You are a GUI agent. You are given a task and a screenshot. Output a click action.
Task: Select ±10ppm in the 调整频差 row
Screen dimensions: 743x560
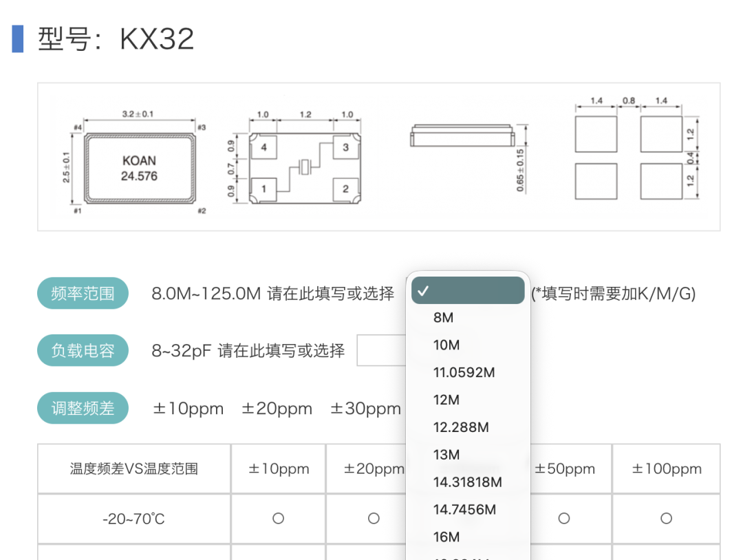(188, 409)
